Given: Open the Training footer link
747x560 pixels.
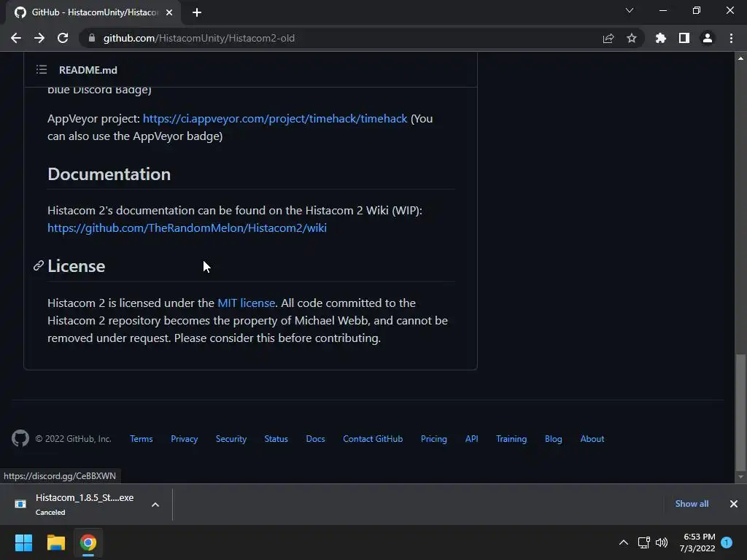Looking at the screenshot, I should (x=511, y=438).
